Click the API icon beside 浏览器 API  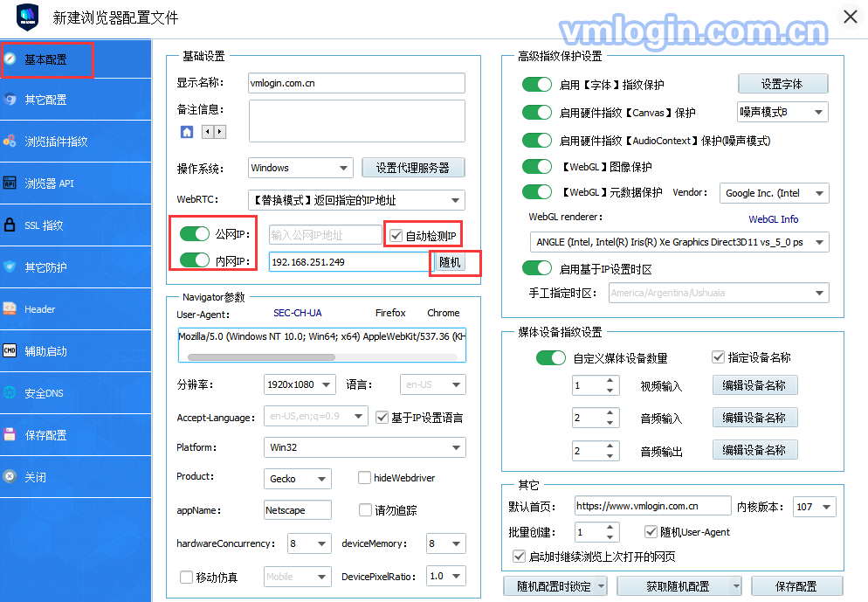pos(10,183)
